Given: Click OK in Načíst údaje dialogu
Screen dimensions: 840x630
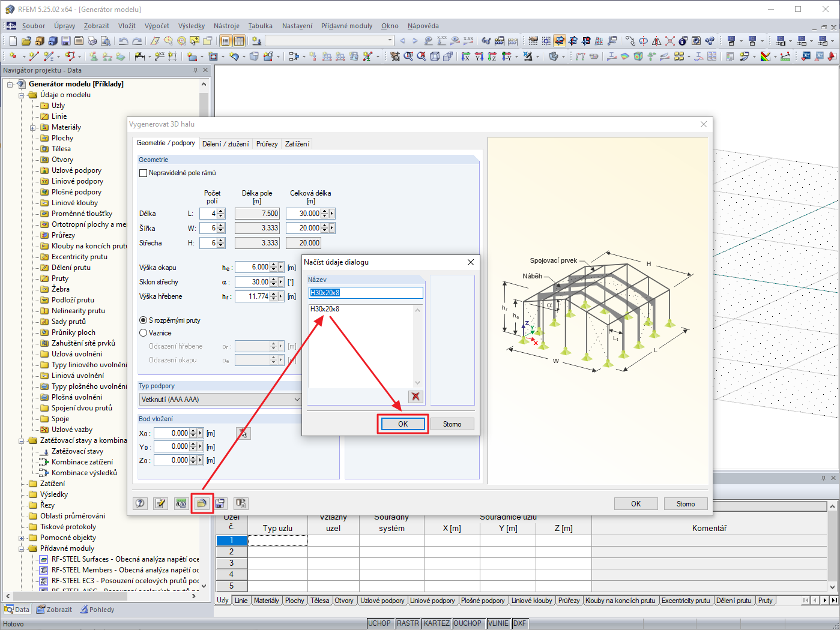Looking at the screenshot, I should (x=403, y=424).
